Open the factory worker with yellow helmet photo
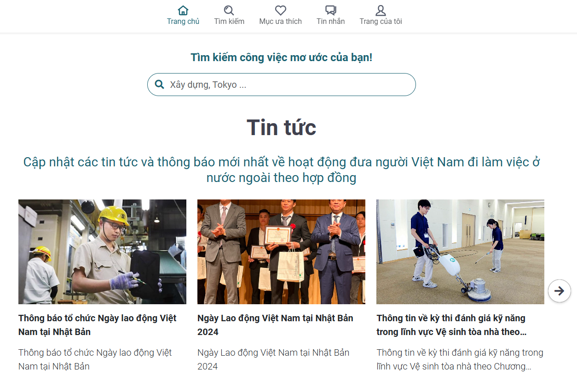 102,252
